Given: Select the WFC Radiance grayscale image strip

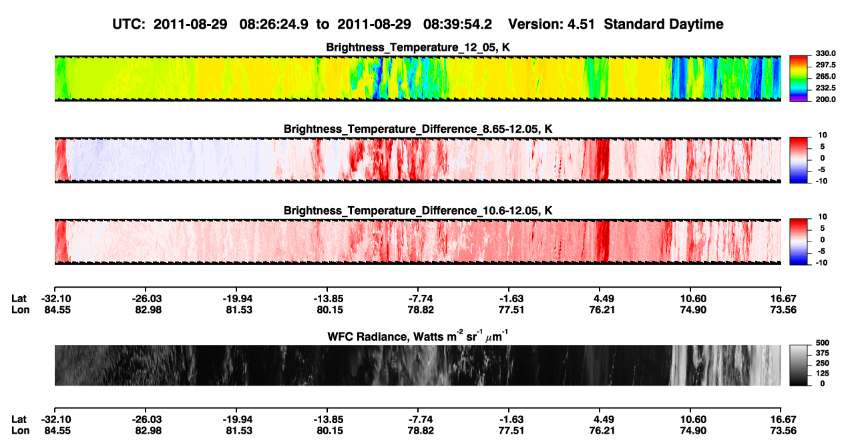Looking at the screenshot, I should pos(417,366).
